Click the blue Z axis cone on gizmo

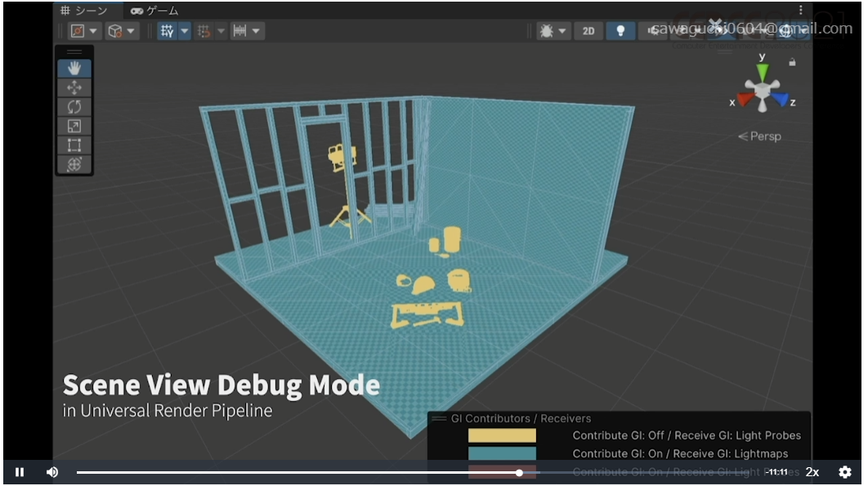(780, 99)
